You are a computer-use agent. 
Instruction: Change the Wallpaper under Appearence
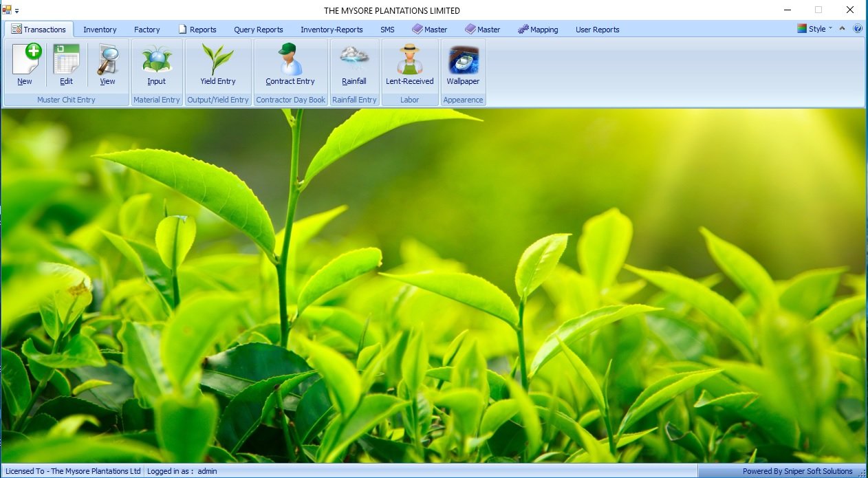point(463,65)
